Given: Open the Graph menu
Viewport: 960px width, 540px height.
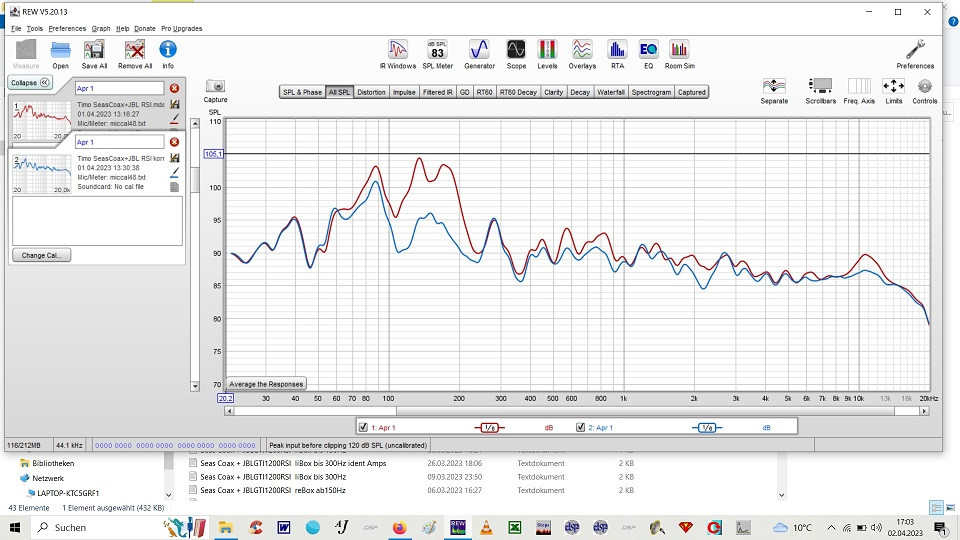Looking at the screenshot, I should (101, 28).
